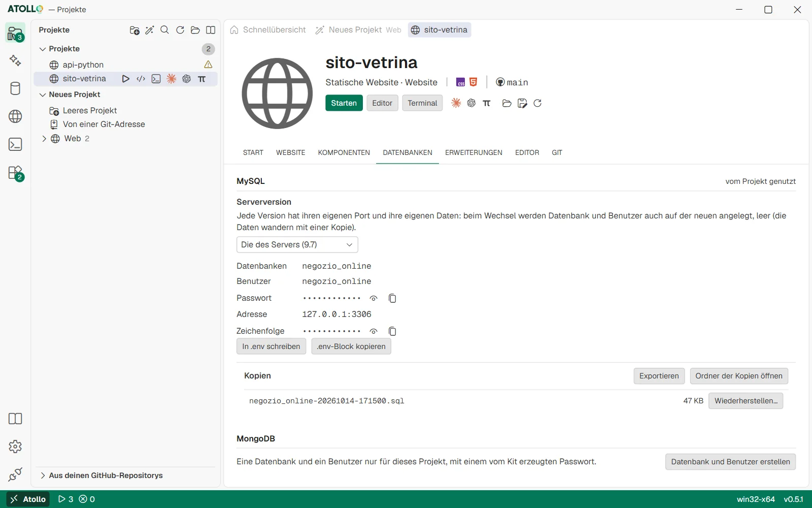Open the Extensions view with badge 2
Image resolution: width=812 pixels, height=508 pixels.
(x=15, y=173)
